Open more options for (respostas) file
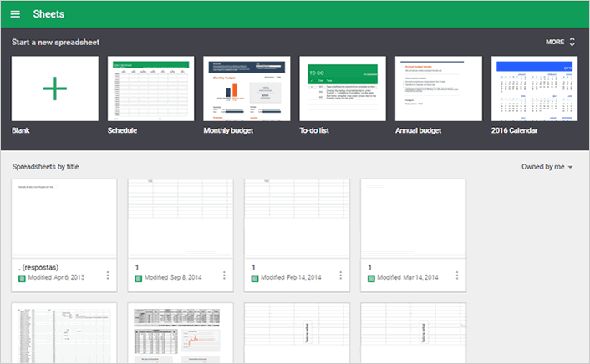This screenshot has height=364, width=590. point(108,276)
